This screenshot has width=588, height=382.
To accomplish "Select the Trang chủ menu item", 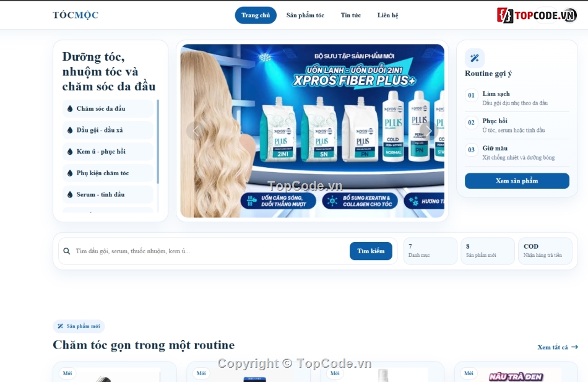I will click(x=256, y=15).
